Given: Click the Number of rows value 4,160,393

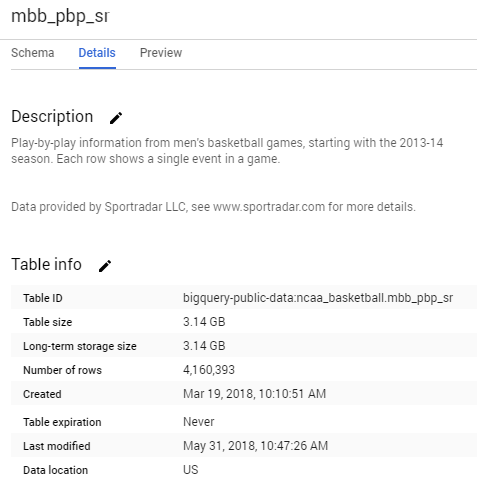Looking at the screenshot, I should pyautogui.click(x=209, y=370).
